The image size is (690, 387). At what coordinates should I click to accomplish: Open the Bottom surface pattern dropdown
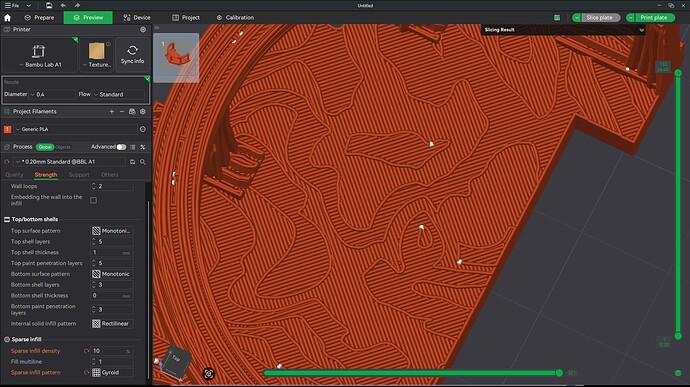coord(112,274)
